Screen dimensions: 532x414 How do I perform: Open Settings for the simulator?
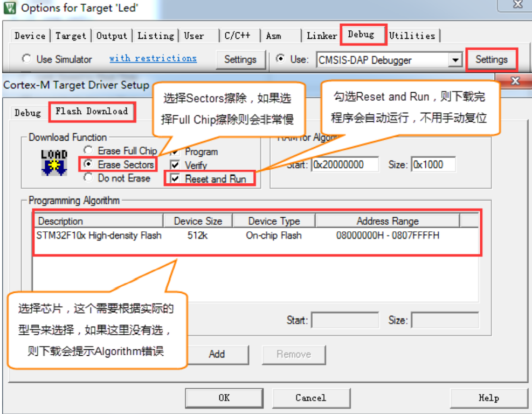tap(240, 59)
